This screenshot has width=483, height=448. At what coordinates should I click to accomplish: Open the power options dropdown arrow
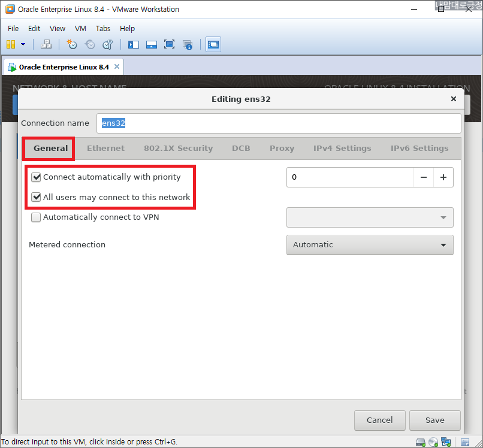[x=23, y=44]
